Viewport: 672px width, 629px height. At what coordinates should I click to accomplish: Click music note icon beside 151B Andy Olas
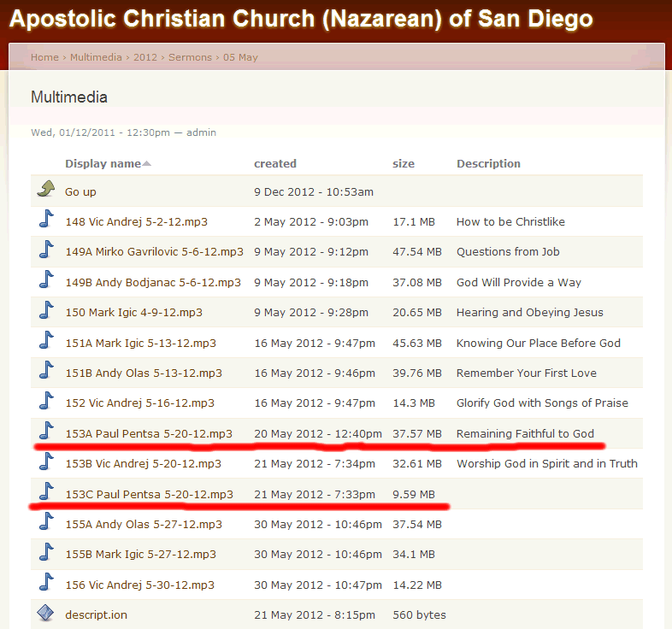pyautogui.click(x=46, y=373)
